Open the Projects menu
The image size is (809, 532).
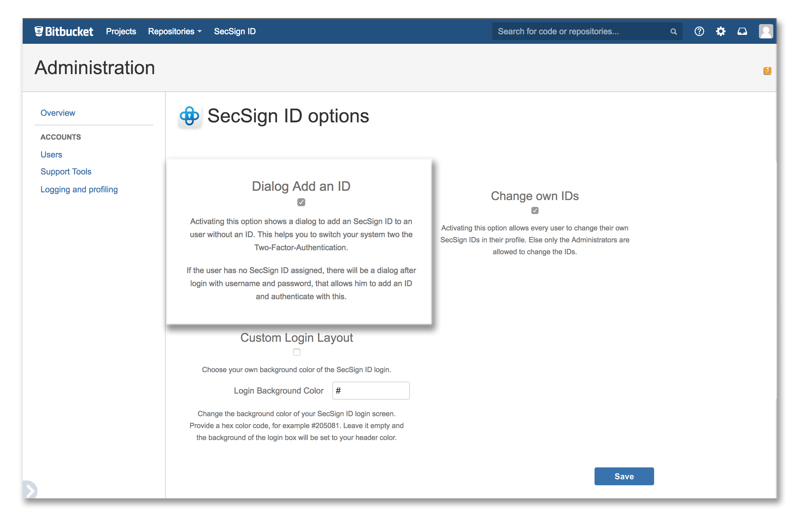121,31
